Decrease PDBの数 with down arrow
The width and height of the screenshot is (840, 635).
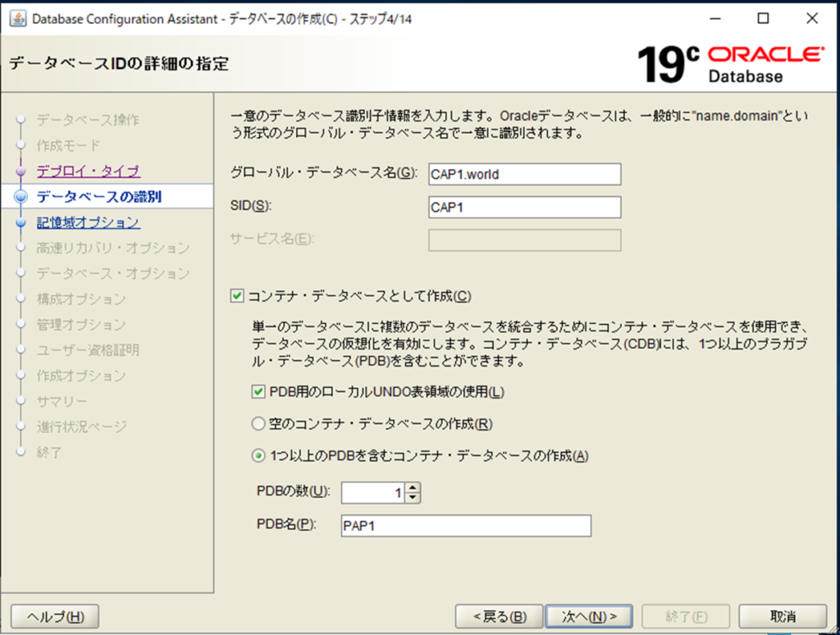tap(413, 497)
